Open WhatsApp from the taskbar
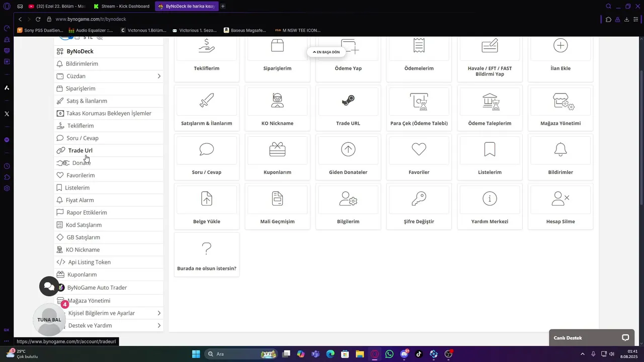This screenshot has height=362, width=644. pos(389,354)
